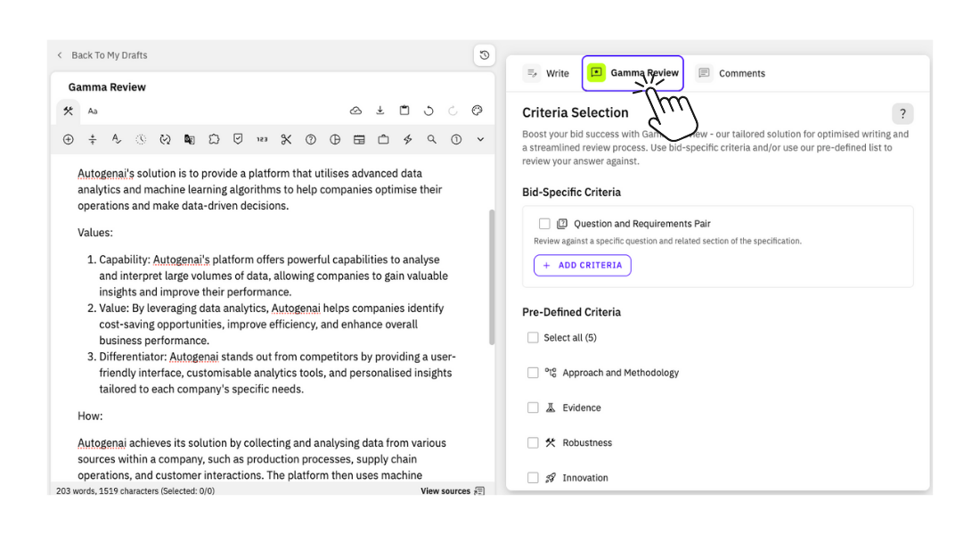This screenshot has width=980, height=535.
Task: Open the version history icon
Action: 485,55
